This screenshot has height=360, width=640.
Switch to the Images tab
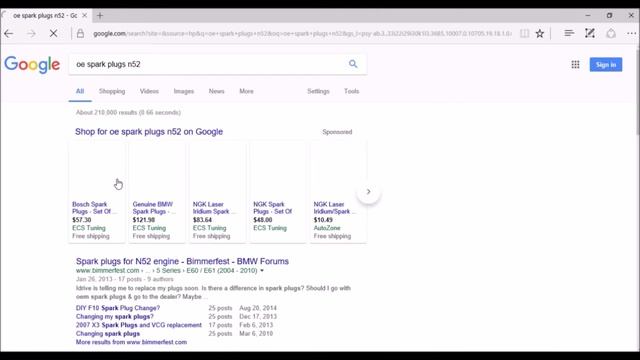click(184, 91)
